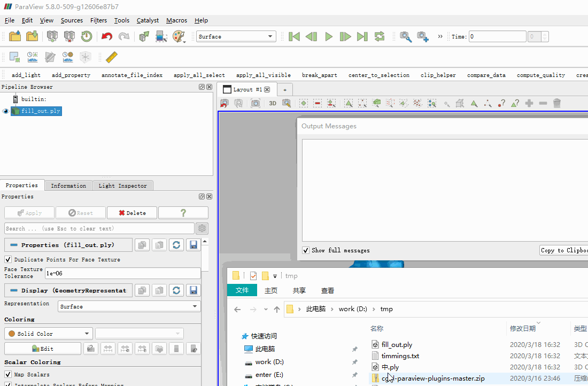
Task: Open the Surface representation toolbar dropdown
Action: [x=236, y=36]
